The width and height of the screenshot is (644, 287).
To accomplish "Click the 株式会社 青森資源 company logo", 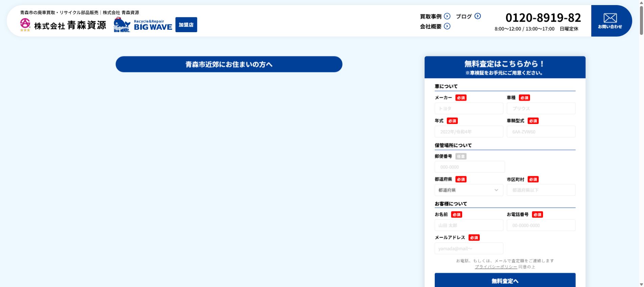I will [x=63, y=25].
